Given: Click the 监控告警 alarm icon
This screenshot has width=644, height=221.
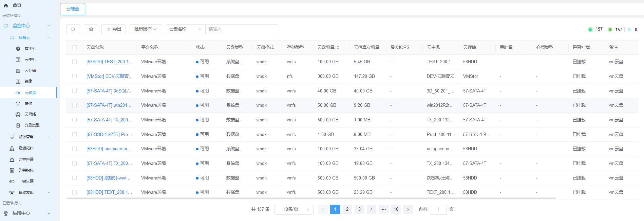Looking at the screenshot, I should click(x=12, y=159).
